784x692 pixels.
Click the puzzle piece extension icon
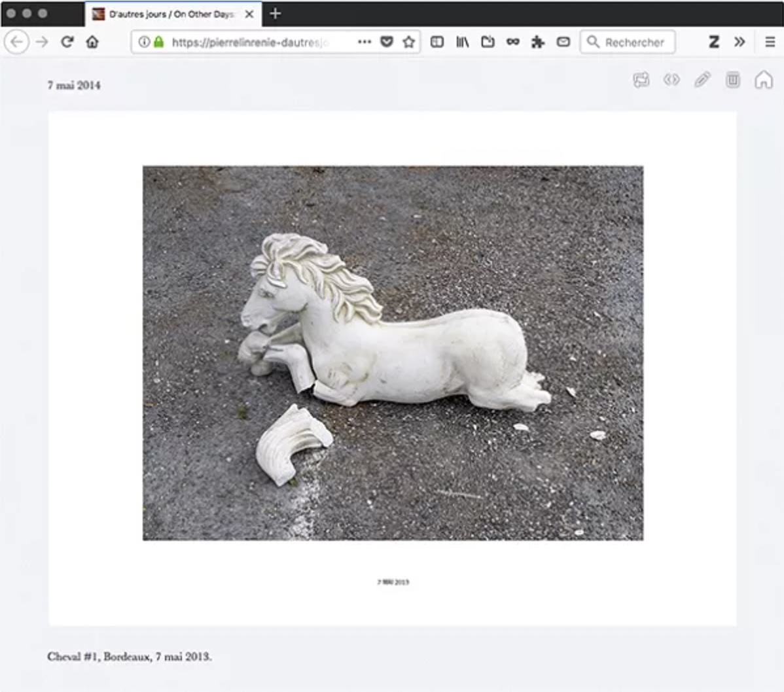coord(538,42)
